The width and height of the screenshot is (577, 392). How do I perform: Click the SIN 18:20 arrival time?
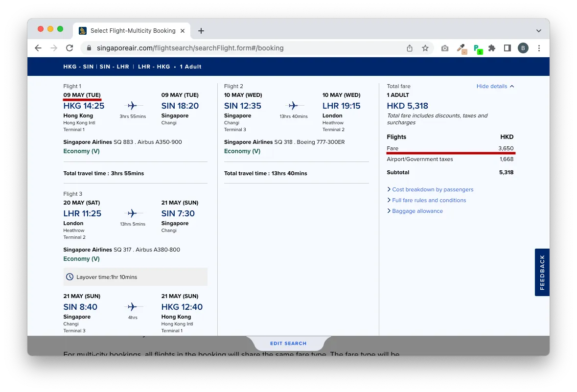tap(180, 106)
